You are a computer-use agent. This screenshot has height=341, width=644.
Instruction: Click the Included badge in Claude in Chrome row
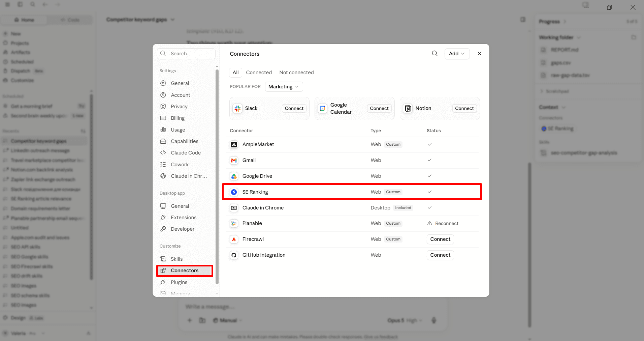(403, 208)
